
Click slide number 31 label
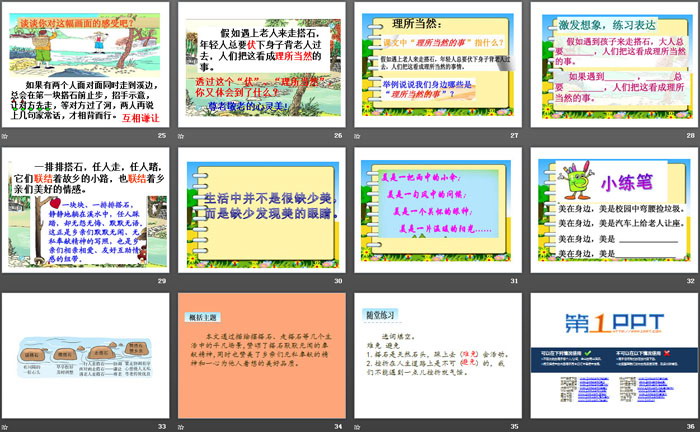pyautogui.click(x=514, y=281)
